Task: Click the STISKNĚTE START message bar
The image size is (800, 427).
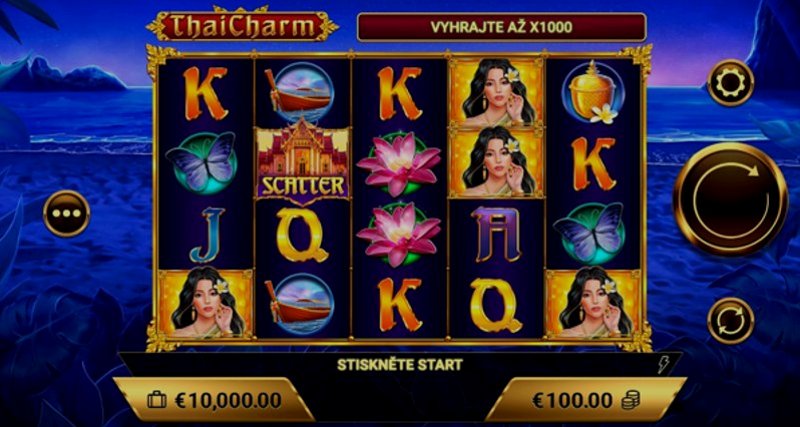Action: point(399,364)
